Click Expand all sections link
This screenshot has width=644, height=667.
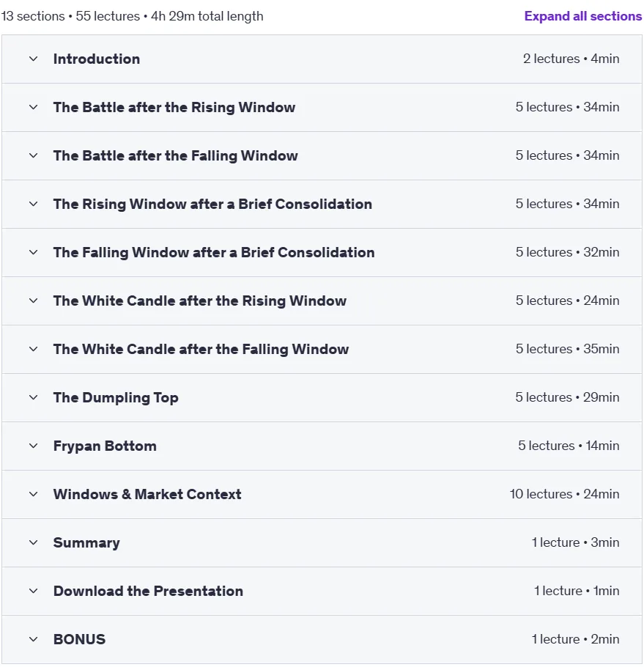click(x=582, y=16)
